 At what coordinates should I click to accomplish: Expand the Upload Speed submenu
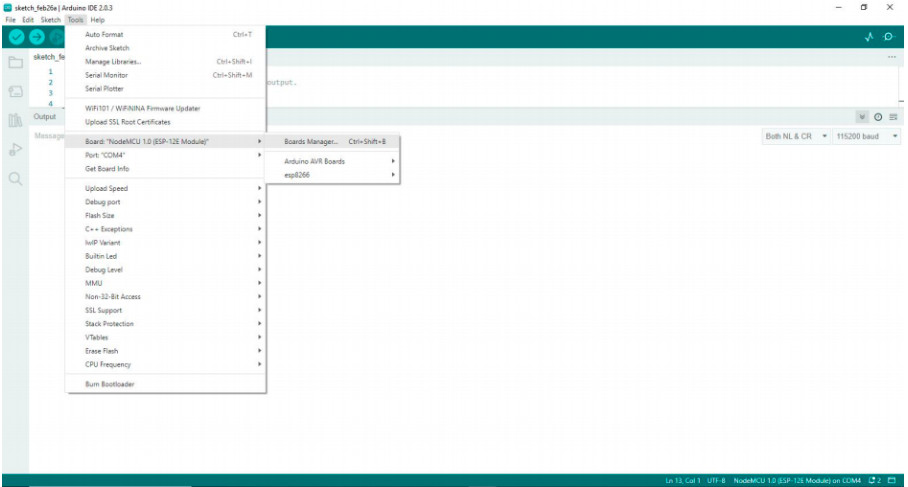[x=166, y=188]
